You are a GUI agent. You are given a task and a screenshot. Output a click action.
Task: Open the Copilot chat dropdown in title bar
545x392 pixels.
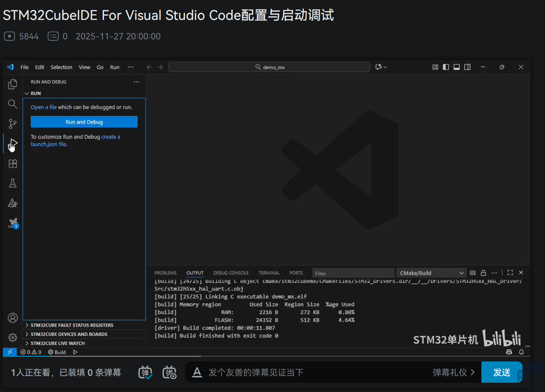(x=381, y=67)
